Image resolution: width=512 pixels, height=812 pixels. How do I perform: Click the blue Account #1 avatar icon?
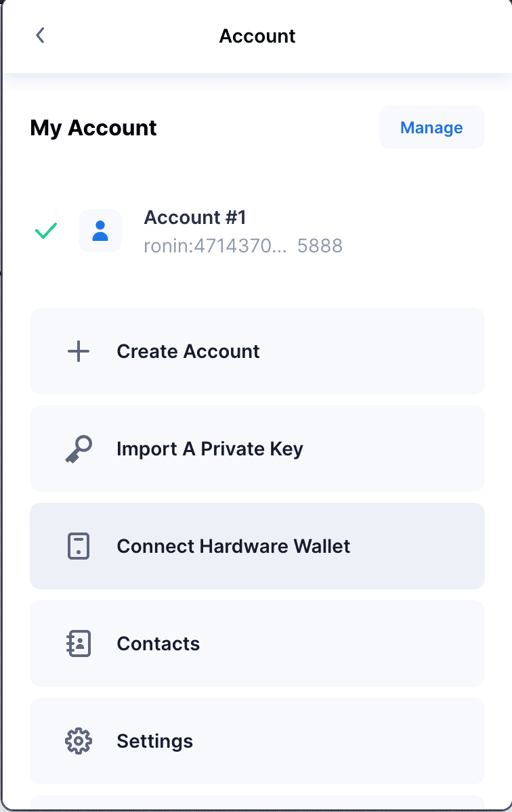tap(100, 231)
